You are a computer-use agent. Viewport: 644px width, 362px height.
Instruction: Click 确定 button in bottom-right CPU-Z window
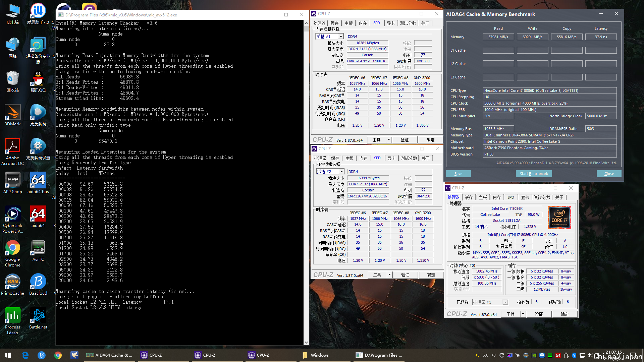565,314
